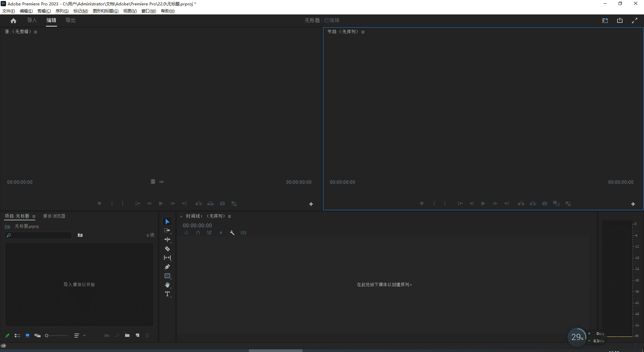644x352 pixels.
Task: Open 图形和标题(G) menu
Action: point(106,11)
